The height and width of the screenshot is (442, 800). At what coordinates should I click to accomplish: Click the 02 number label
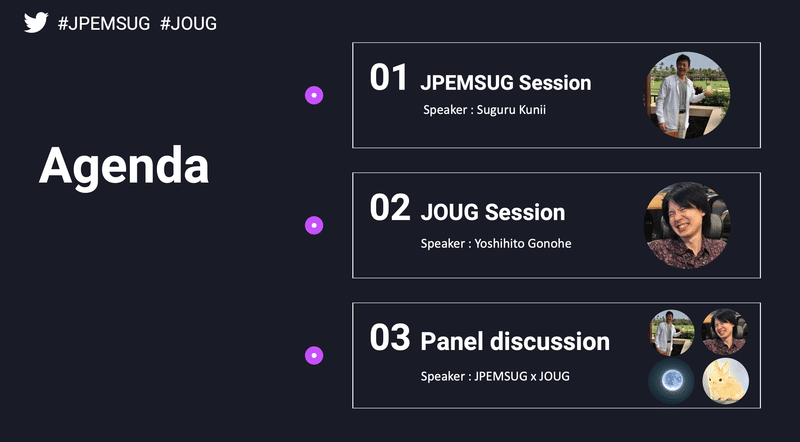[x=390, y=208]
